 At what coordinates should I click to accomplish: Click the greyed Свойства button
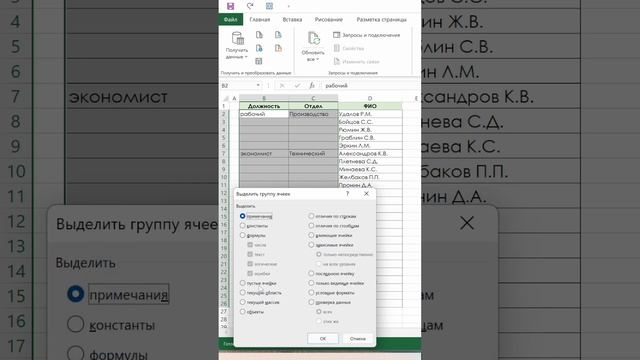pyautogui.click(x=349, y=48)
